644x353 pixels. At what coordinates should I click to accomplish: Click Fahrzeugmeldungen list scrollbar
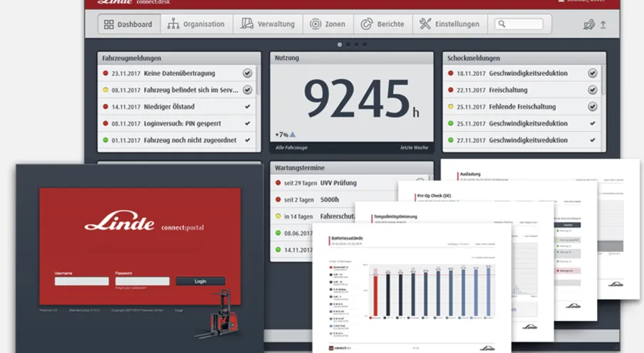(x=259, y=80)
